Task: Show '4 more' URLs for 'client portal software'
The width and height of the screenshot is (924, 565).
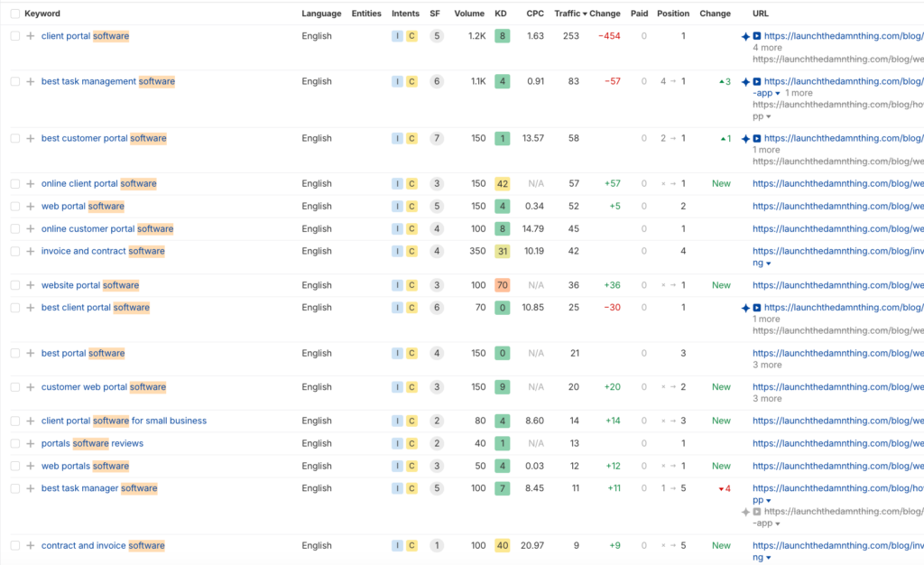Action: pyautogui.click(x=767, y=48)
